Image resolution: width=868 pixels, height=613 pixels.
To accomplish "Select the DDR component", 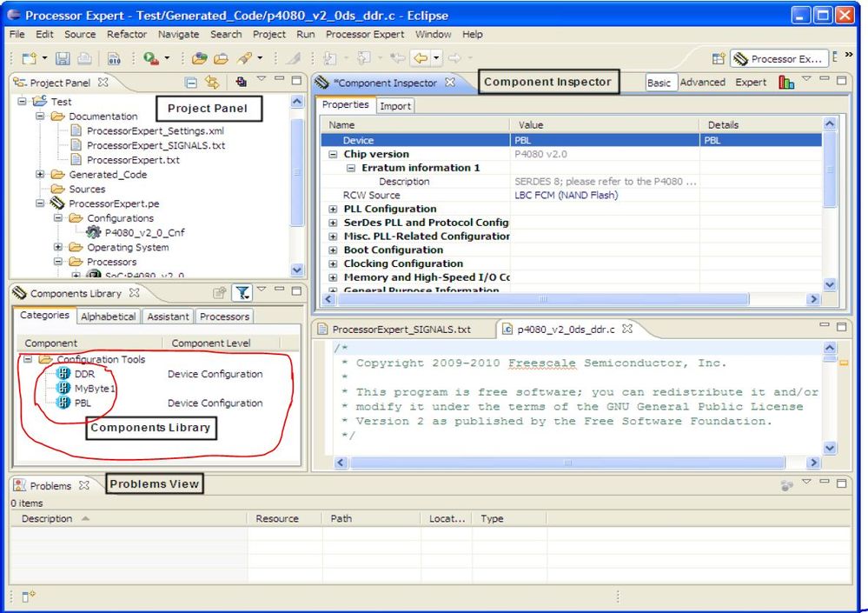I will (84, 374).
